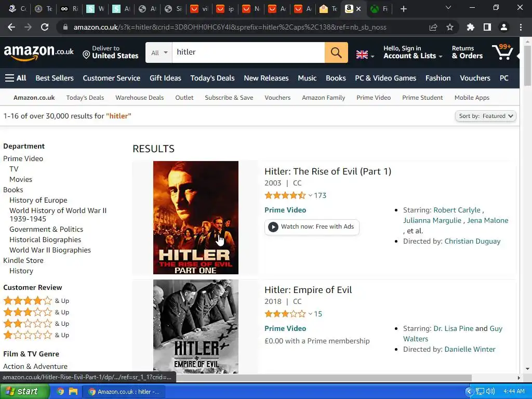532x399 pixels.
Task: Click the network icon in system tray
Action: click(480, 392)
